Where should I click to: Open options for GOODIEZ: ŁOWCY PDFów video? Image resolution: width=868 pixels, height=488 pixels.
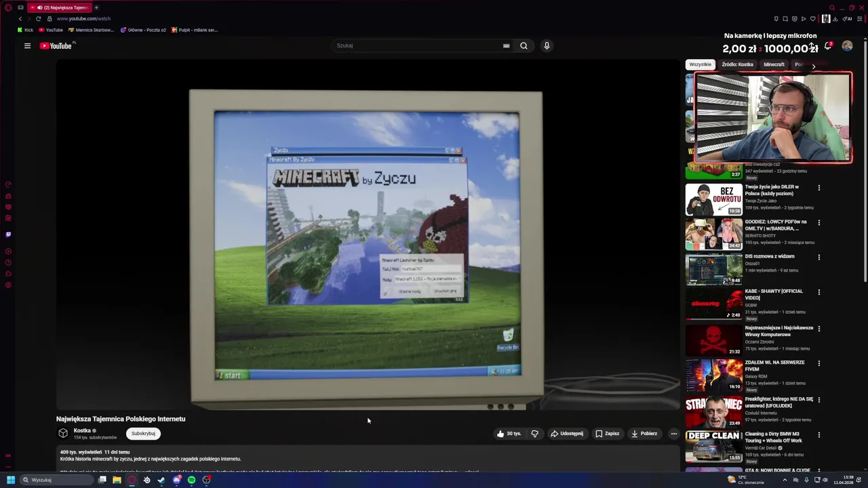click(x=818, y=222)
